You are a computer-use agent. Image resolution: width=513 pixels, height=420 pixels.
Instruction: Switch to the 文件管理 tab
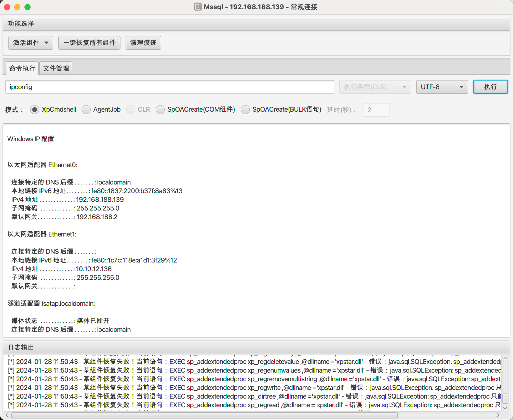click(x=56, y=68)
